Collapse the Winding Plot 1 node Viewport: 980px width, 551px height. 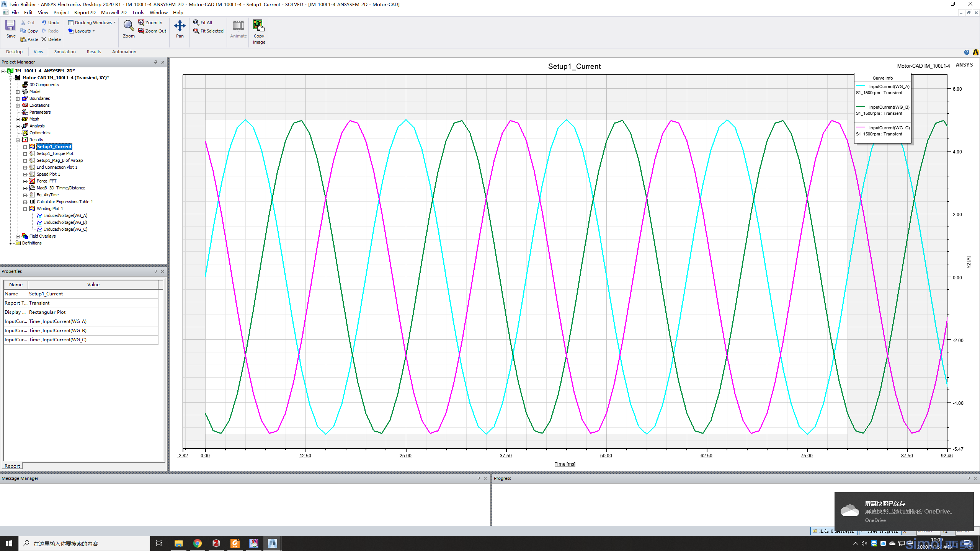click(x=25, y=209)
